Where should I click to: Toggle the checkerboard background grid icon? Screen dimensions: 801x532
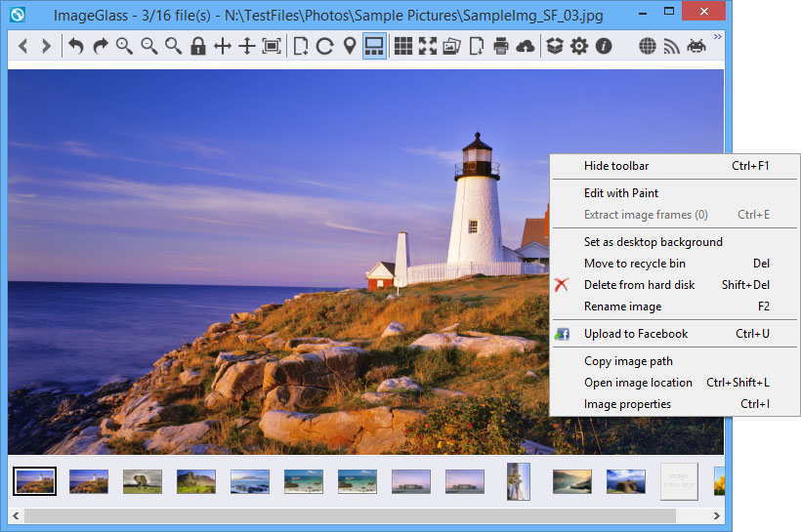click(x=402, y=46)
